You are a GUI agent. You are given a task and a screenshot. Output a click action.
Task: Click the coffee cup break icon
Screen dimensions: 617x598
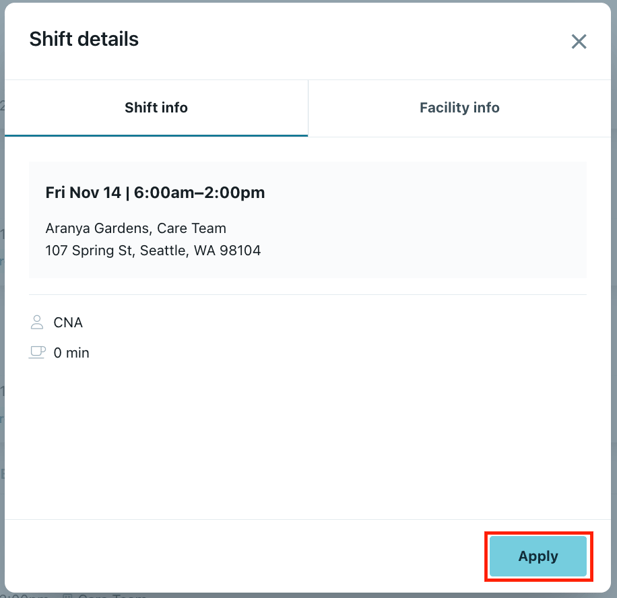[x=37, y=352]
